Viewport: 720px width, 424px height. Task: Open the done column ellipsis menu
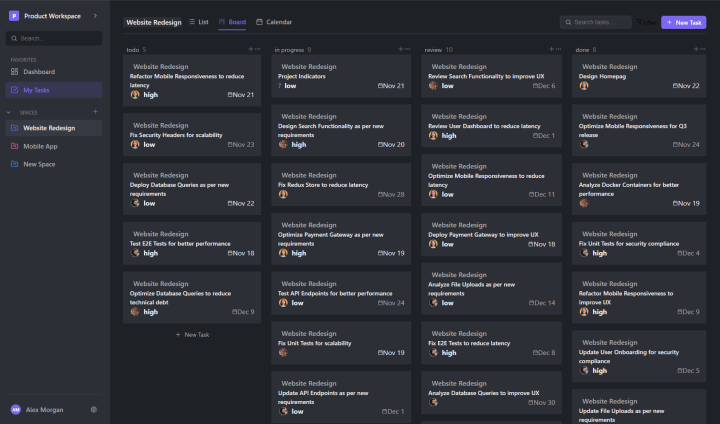(x=706, y=49)
